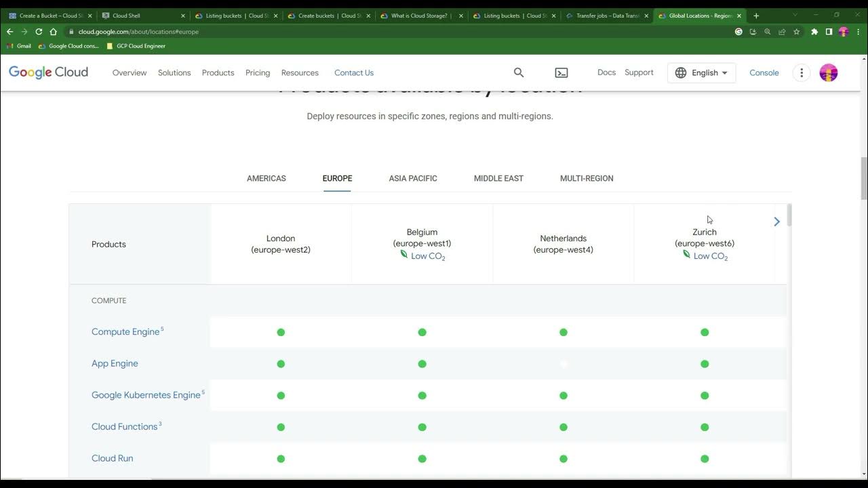Open the English language dropdown
Screen dimensions: 868x488
tap(701, 73)
